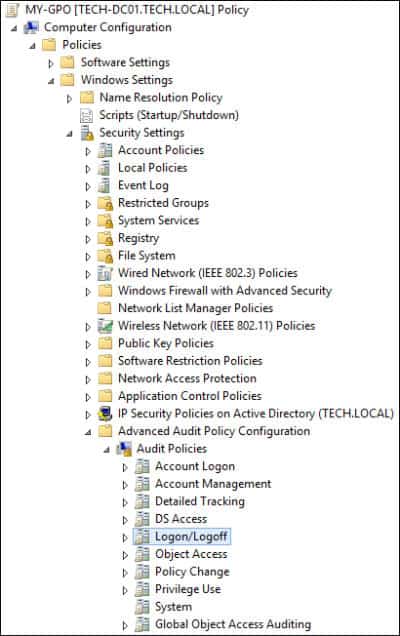Click the Wired Network policies icon
Viewport: 400px width, 636px height.
coord(105,274)
